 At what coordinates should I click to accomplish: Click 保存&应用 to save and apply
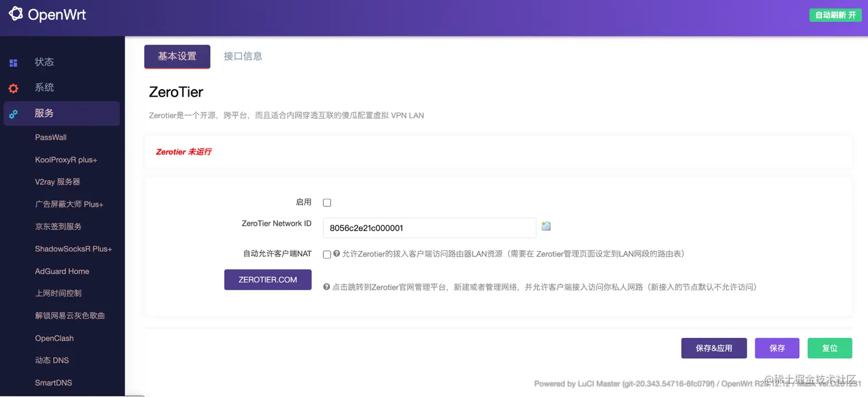tap(714, 348)
